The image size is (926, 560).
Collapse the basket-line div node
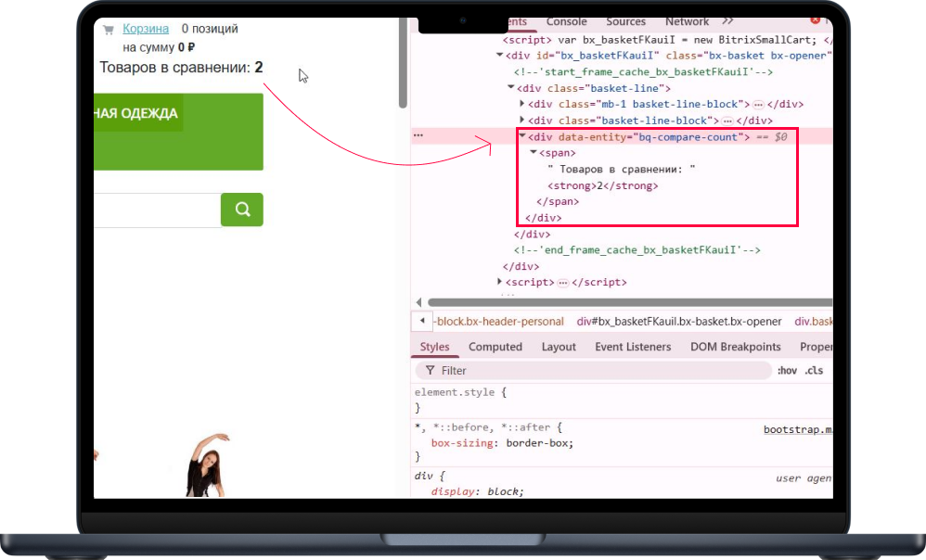(511, 88)
